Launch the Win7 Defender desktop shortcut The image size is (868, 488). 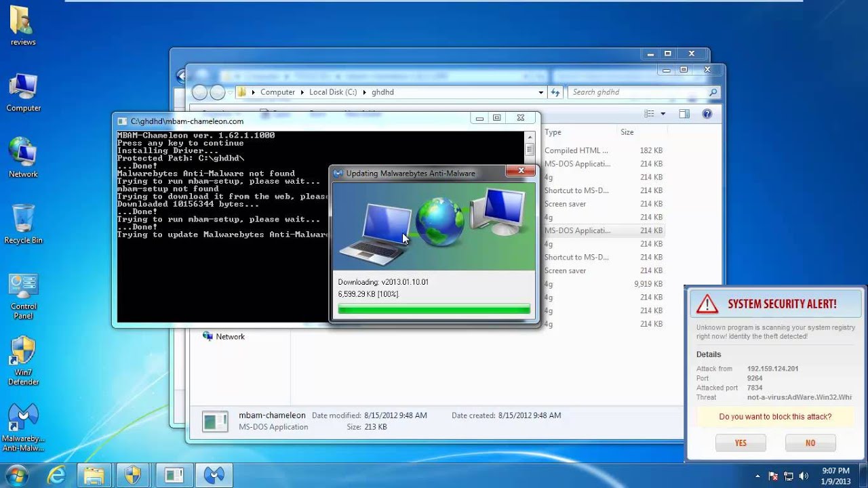point(23,361)
